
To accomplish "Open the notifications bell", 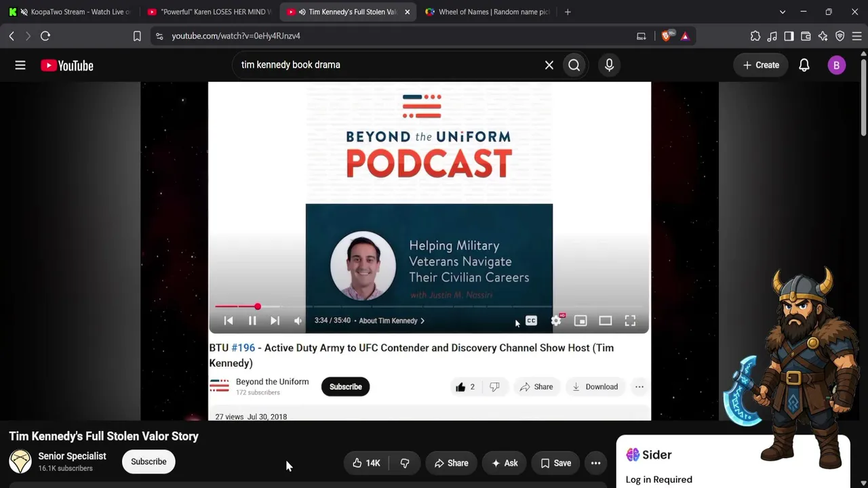I will tap(804, 65).
